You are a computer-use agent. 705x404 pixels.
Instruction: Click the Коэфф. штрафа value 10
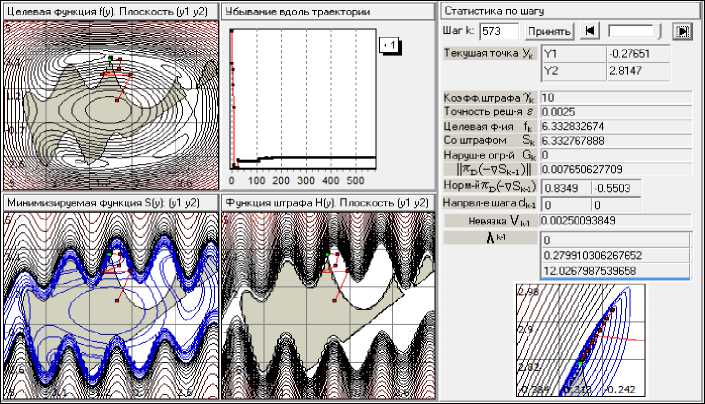point(614,98)
